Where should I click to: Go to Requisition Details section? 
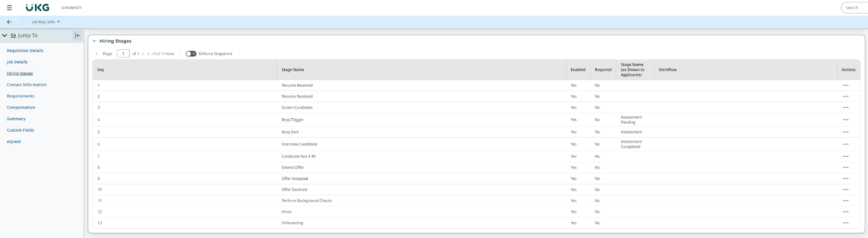[x=25, y=50]
